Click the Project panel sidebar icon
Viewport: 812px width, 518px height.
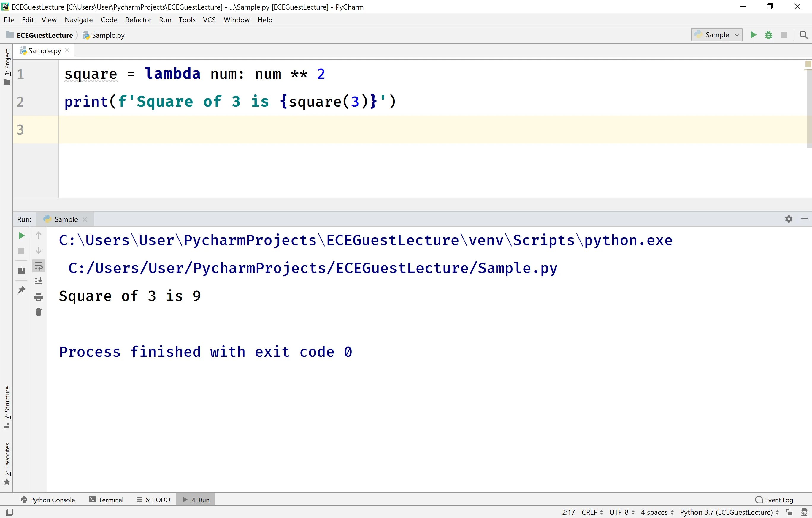[7, 67]
